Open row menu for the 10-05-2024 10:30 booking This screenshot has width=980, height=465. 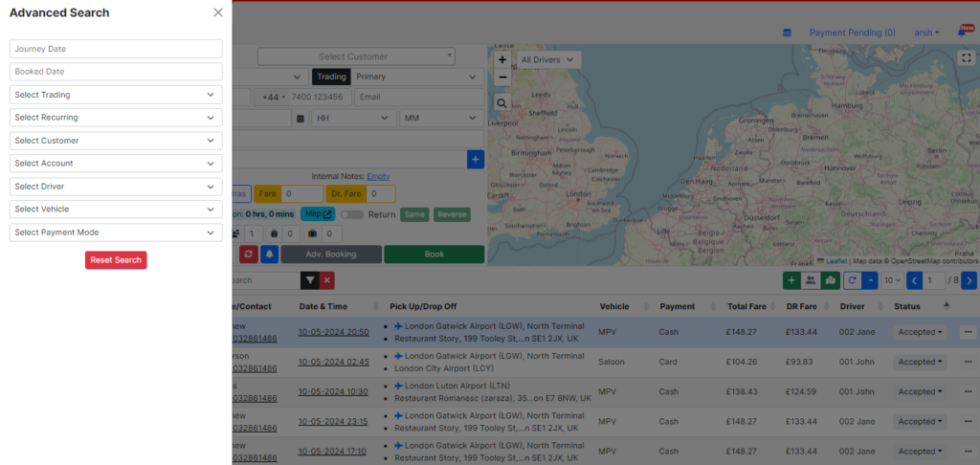pos(969,392)
